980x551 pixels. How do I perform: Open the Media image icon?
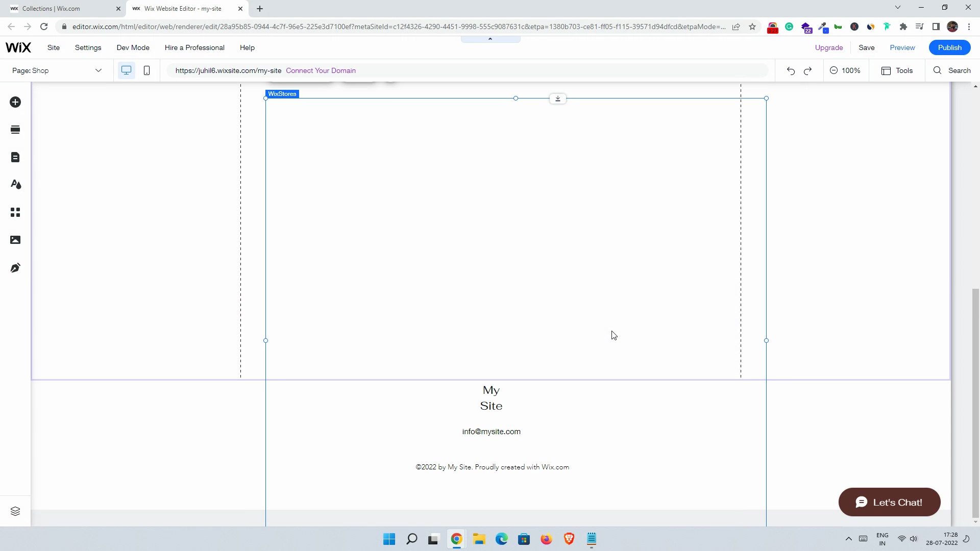click(15, 240)
